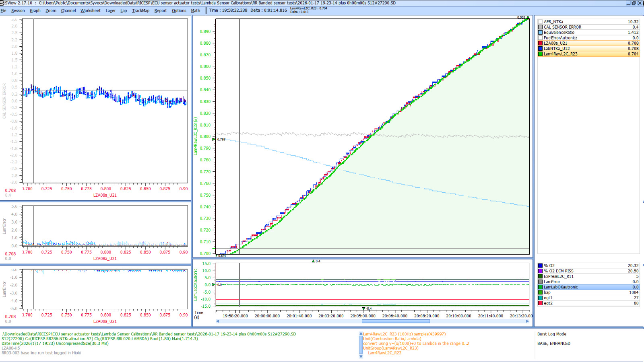Click the up-arrow stepper above Lam4RawL2C_R23 channel info

pos(360,333)
